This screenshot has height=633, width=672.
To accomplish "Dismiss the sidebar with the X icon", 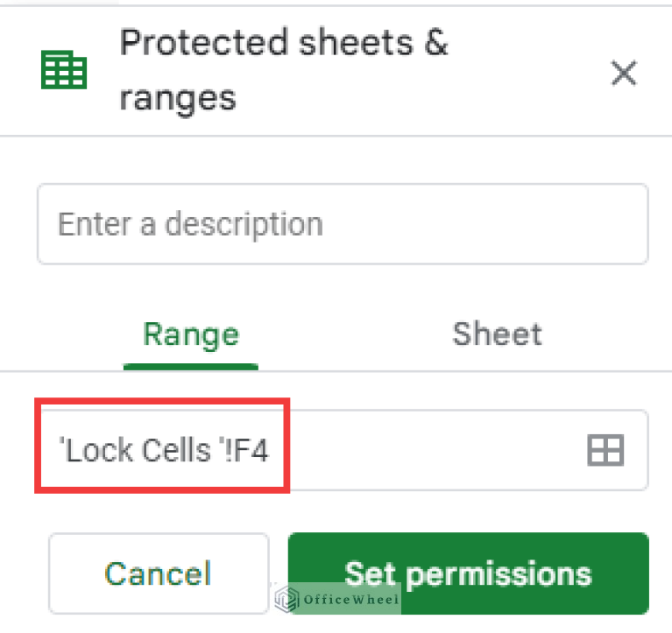I will pyautogui.click(x=624, y=74).
